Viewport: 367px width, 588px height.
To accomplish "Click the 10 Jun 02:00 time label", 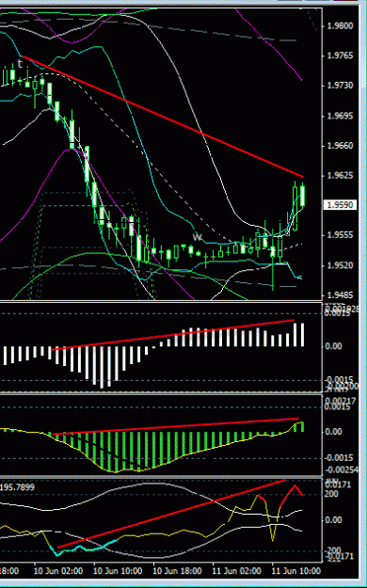I will [x=58, y=571].
